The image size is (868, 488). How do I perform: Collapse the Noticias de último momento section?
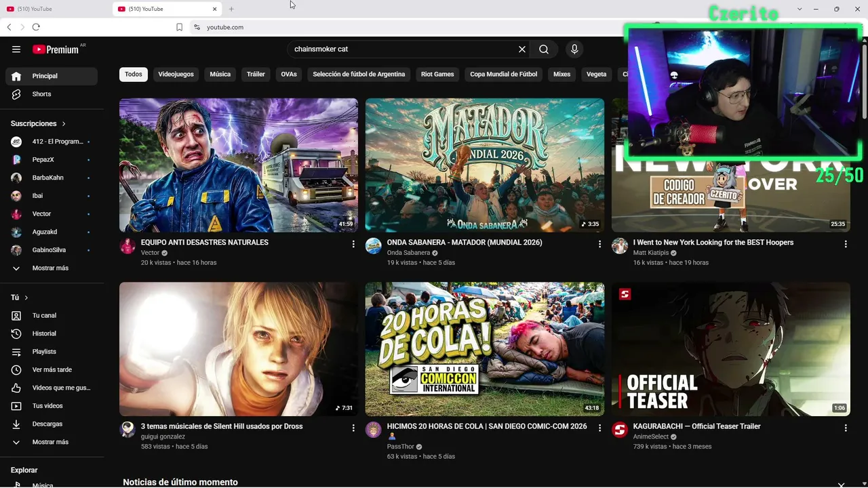pos(841,484)
